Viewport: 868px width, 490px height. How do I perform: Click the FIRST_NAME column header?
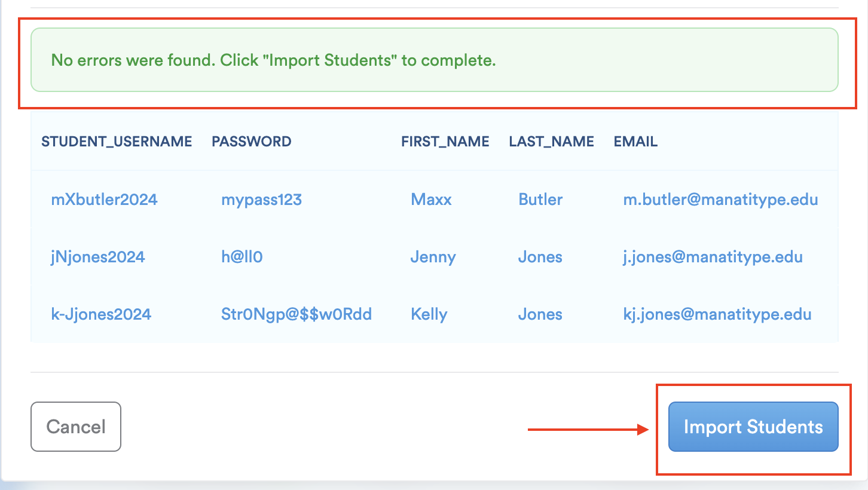pos(445,142)
